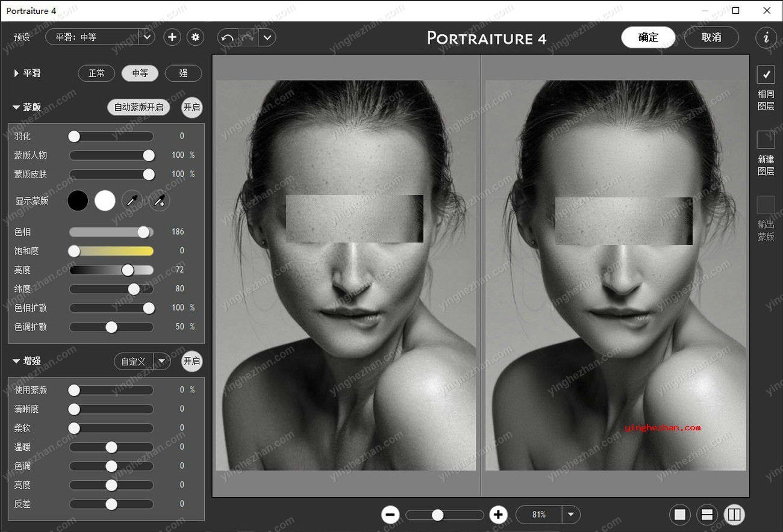This screenshot has height=532, width=783.
Task: Toggle the 相同图层 checkbox
Action: point(766,75)
